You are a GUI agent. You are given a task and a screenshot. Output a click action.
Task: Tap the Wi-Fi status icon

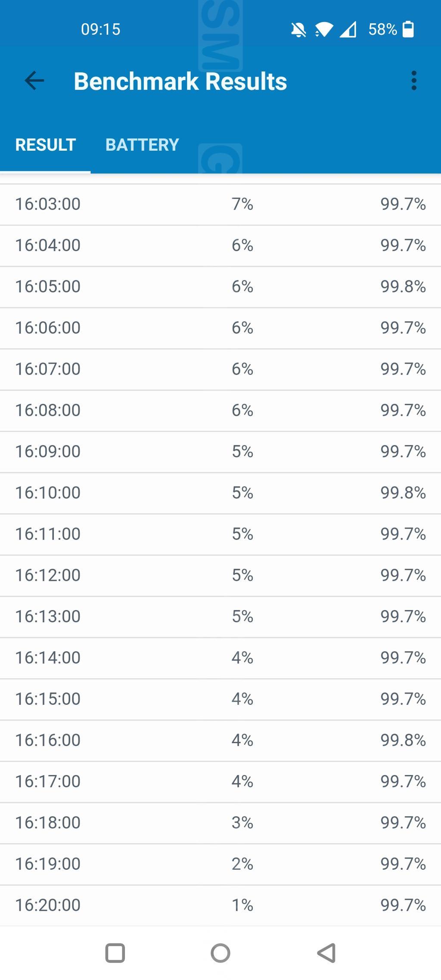pyautogui.click(x=324, y=30)
